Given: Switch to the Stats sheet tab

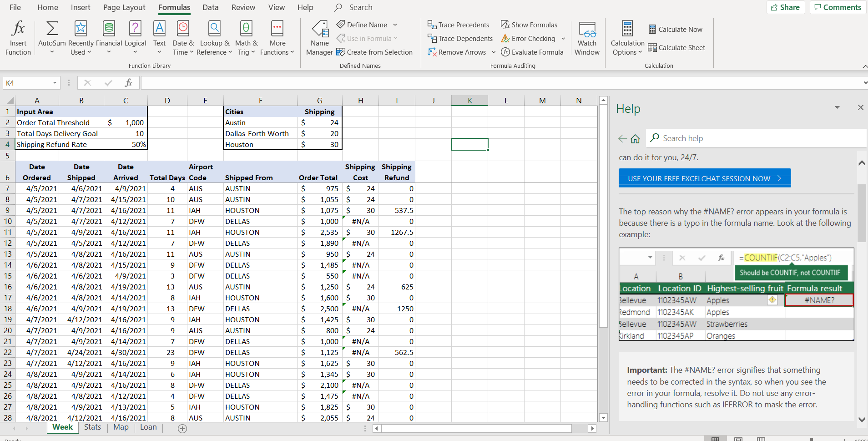Looking at the screenshot, I should click(x=92, y=427).
